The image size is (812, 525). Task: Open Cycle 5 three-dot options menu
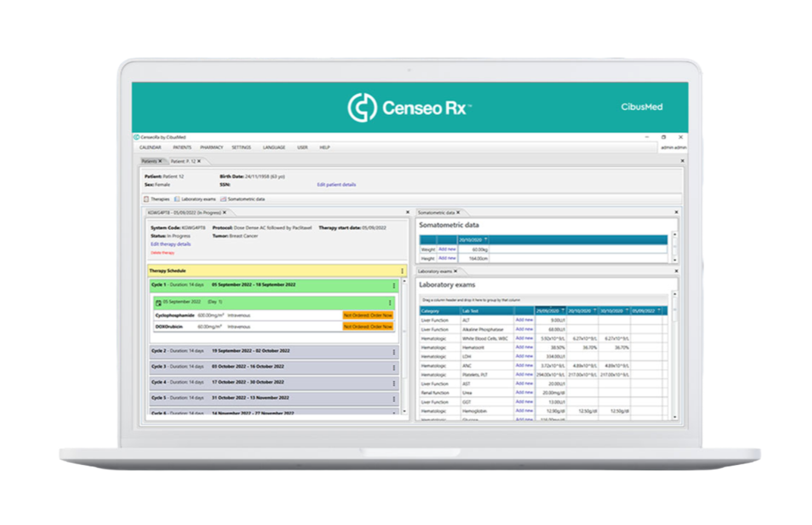393,399
